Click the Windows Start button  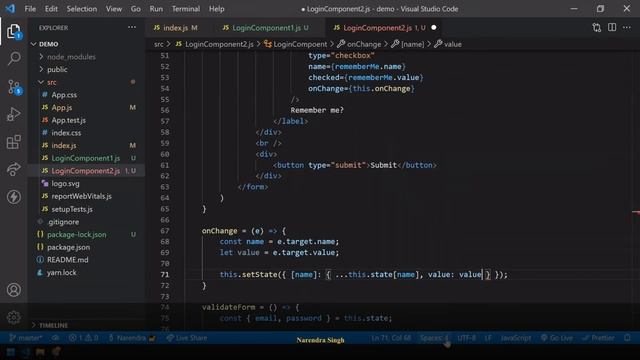coord(11,352)
